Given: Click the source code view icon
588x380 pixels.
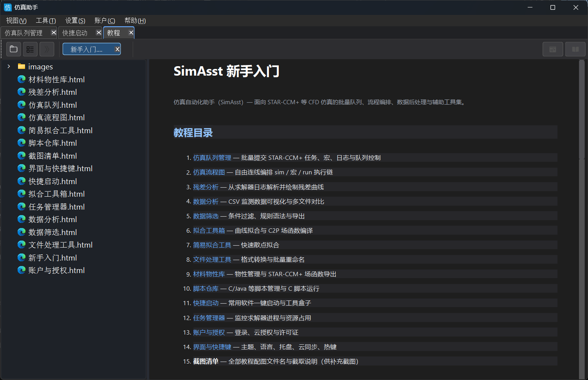Looking at the screenshot, I should [553, 49].
